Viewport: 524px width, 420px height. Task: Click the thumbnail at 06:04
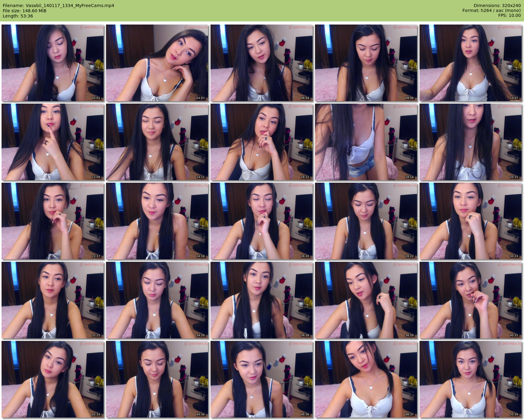tap(262, 63)
